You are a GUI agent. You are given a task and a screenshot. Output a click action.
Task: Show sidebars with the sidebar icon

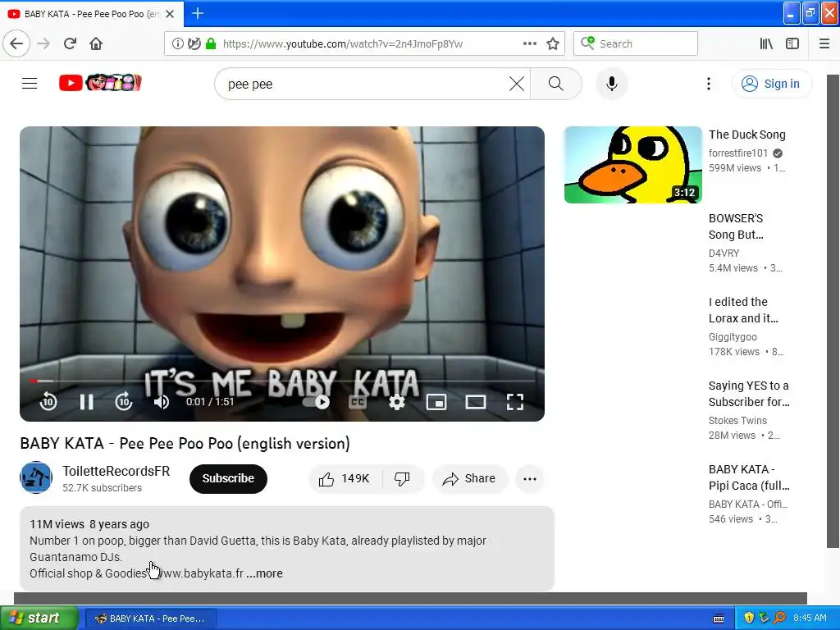point(792,44)
